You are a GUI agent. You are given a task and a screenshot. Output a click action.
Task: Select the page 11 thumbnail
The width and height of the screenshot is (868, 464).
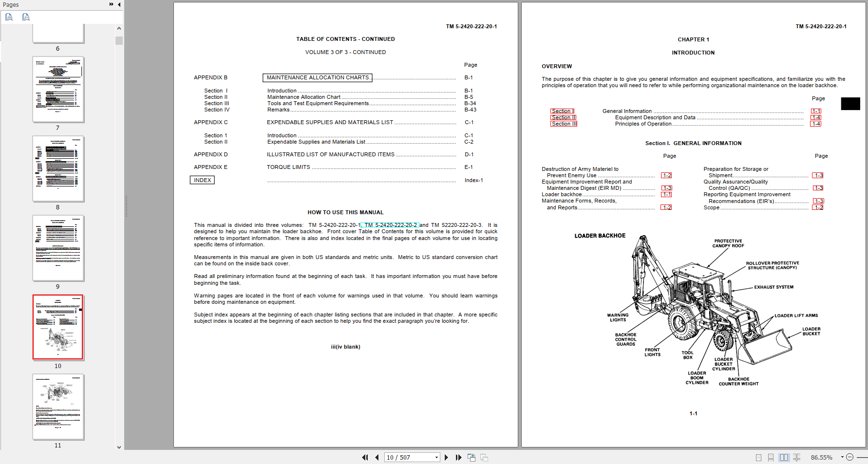pyautogui.click(x=58, y=407)
